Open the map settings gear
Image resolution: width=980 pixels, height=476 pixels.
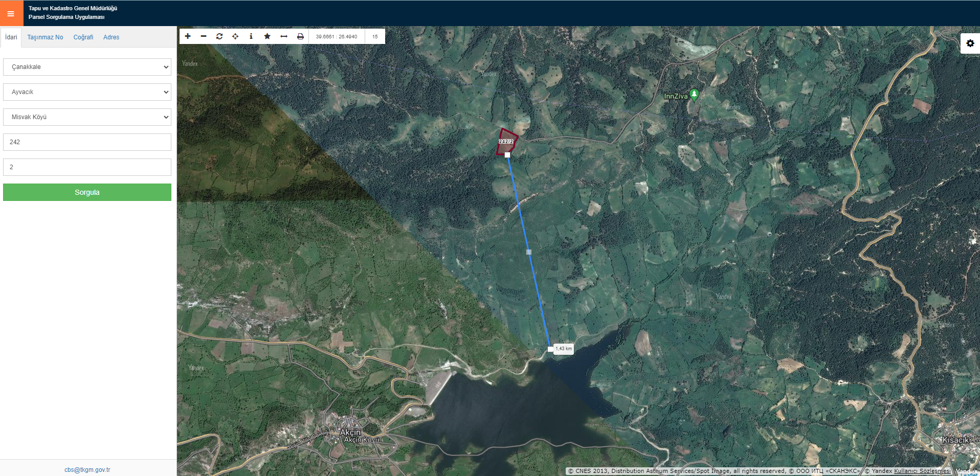point(970,43)
